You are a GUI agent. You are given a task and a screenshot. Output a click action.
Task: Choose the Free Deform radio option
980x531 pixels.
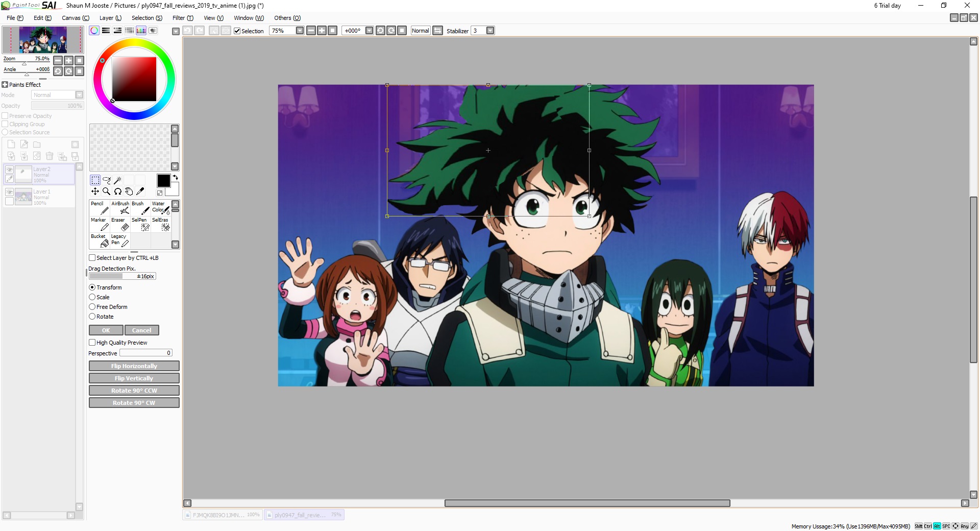tap(92, 307)
